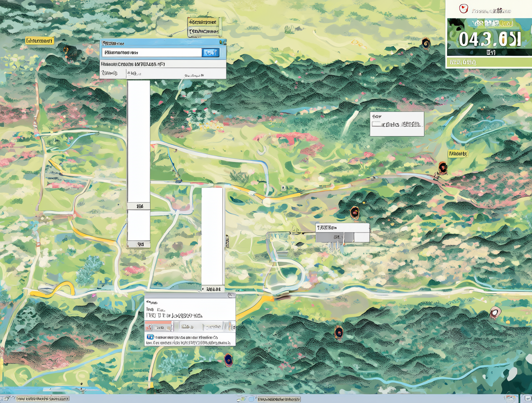Click the blue button beside the search field
Screen dimensions: 532x403
(x=210, y=53)
